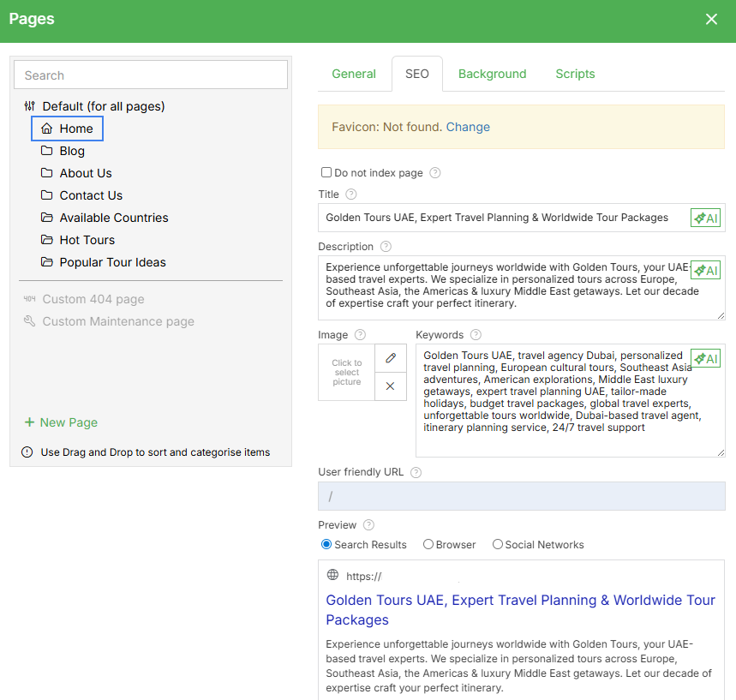736x700 pixels.
Task: Select Social Networks preview option
Action: tap(498, 545)
